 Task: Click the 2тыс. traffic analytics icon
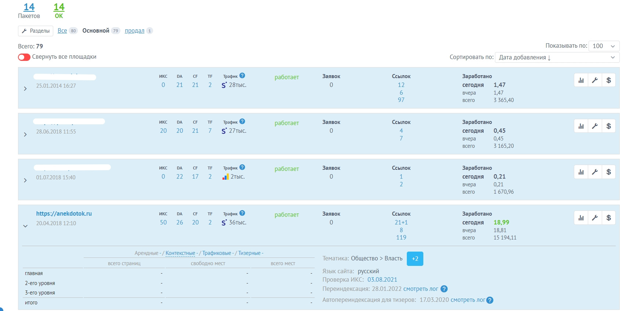(225, 177)
